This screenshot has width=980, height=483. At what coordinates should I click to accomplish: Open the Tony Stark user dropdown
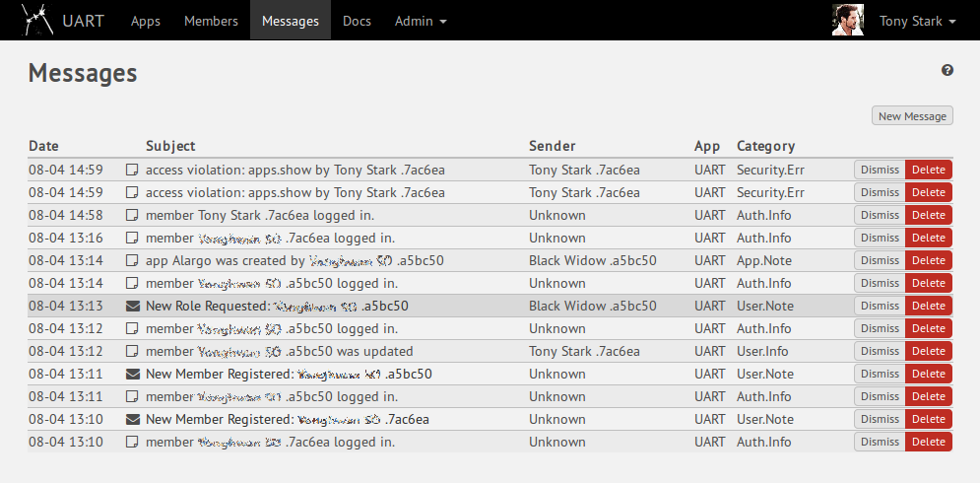[x=917, y=21]
